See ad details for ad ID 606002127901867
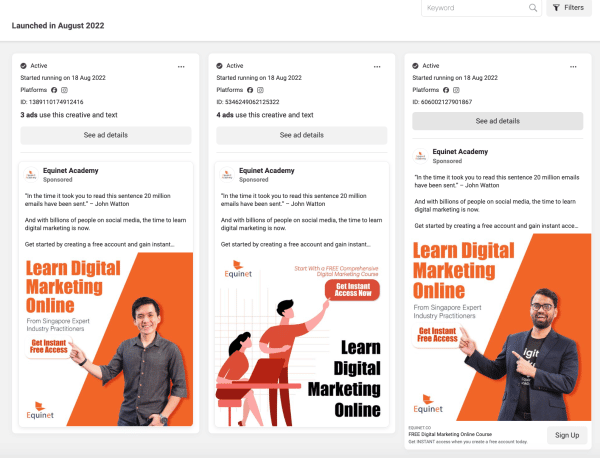The height and width of the screenshot is (458, 600). [497, 121]
